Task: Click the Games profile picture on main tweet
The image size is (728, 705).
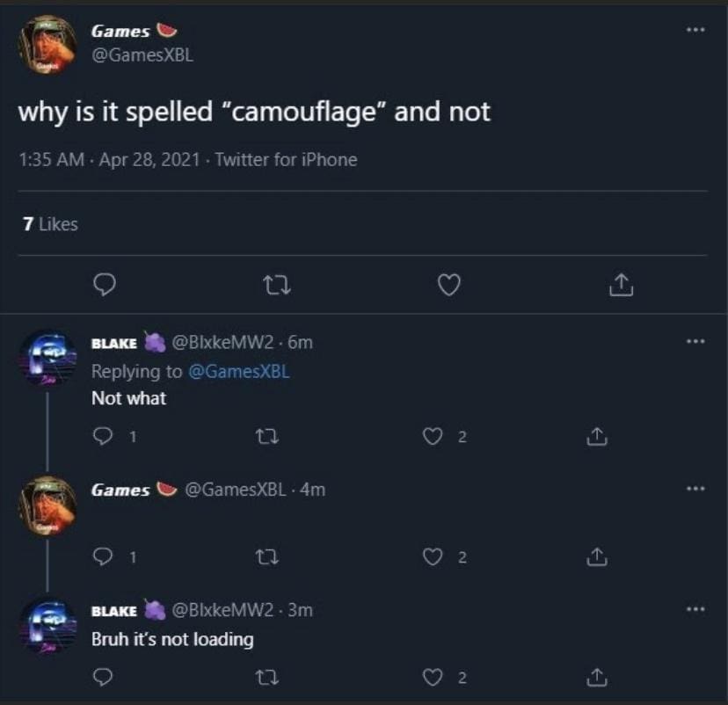Action: (x=48, y=44)
